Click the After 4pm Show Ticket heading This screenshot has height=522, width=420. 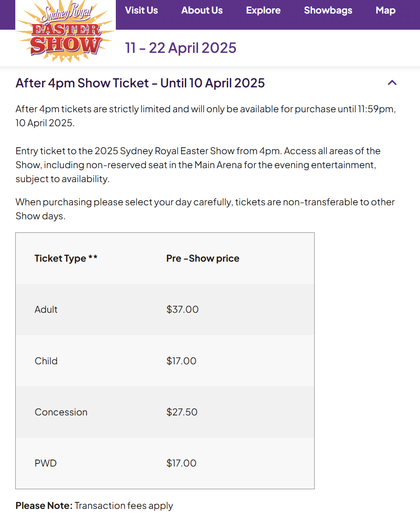(x=140, y=83)
